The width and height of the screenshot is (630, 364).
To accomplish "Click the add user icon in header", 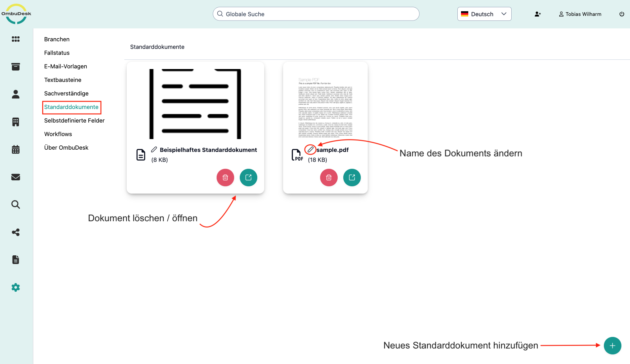I will [x=538, y=14].
